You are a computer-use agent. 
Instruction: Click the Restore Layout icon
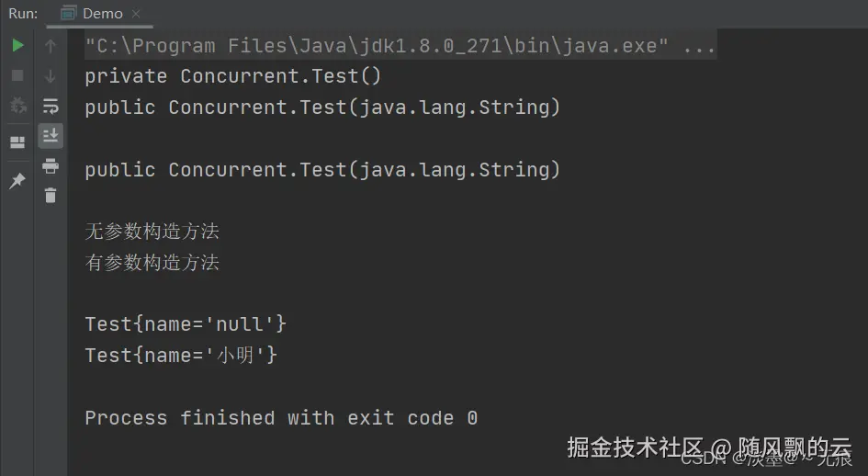point(17,142)
